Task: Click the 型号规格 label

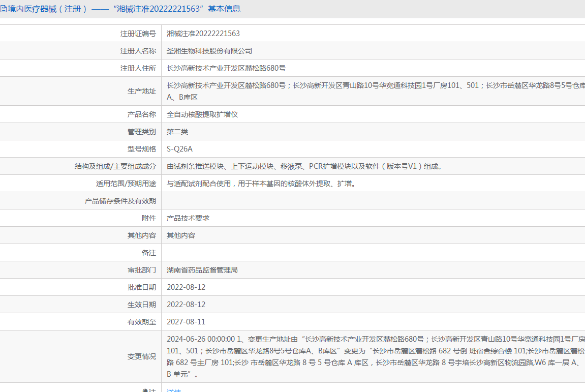Action: click(142, 149)
